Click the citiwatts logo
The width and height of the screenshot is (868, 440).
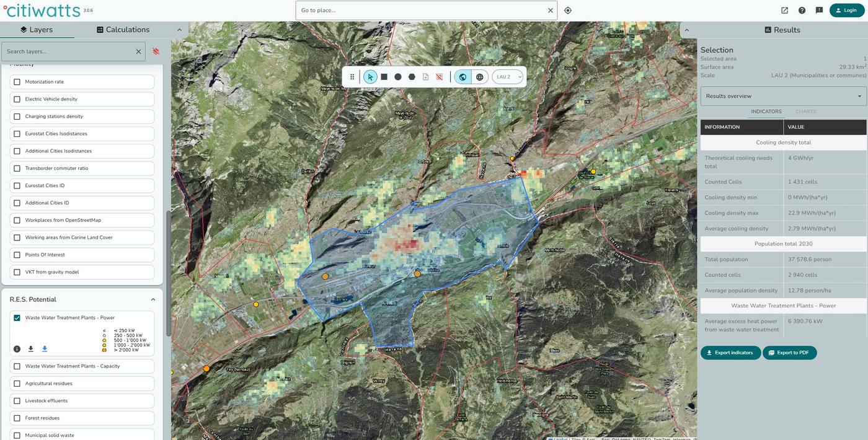click(42, 11)
